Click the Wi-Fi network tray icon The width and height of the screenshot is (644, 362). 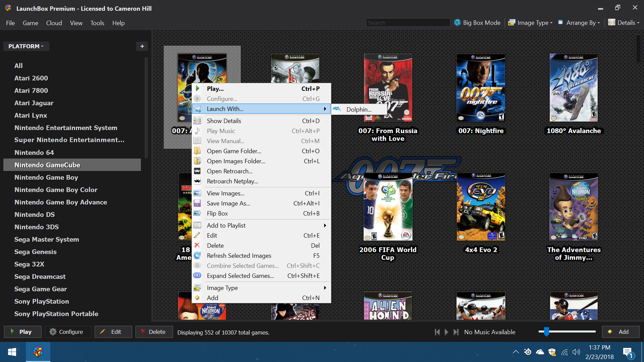[565, 352]
